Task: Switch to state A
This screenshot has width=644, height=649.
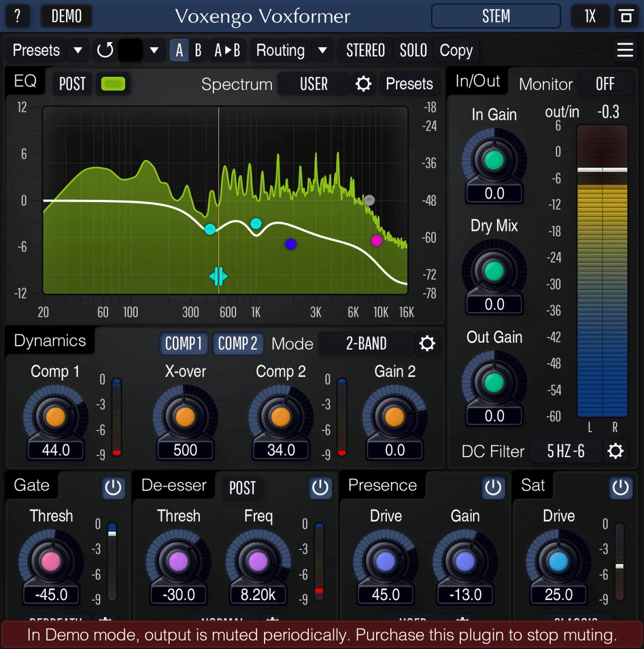Action: pos(180,50)
